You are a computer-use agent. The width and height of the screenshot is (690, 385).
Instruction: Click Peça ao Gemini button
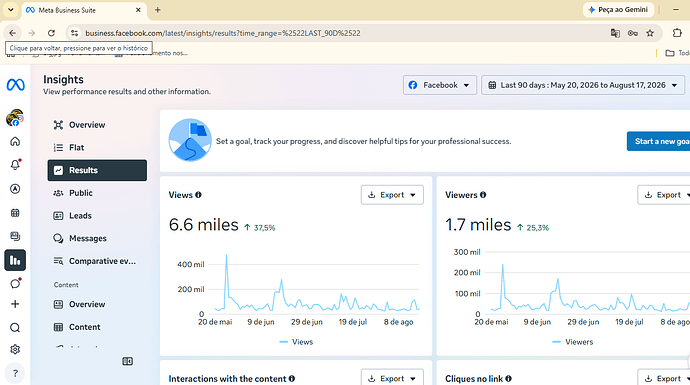coord(618,10)
